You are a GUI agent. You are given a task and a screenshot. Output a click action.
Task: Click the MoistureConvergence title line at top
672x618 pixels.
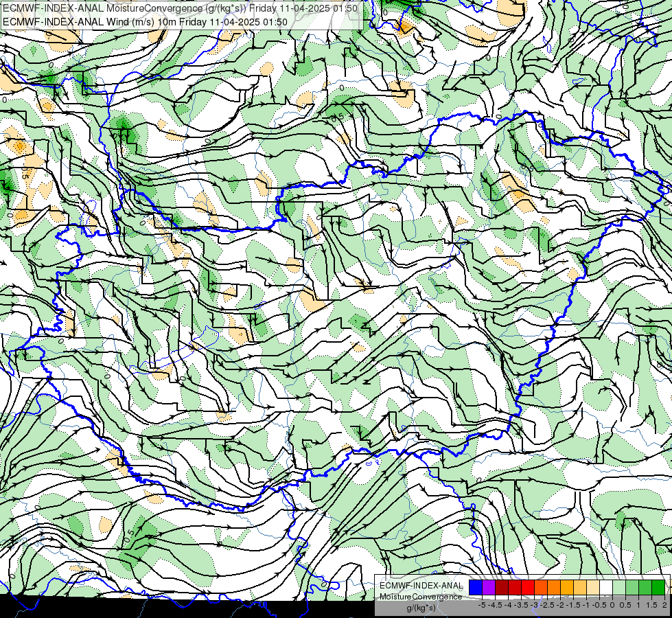[180, 8]
